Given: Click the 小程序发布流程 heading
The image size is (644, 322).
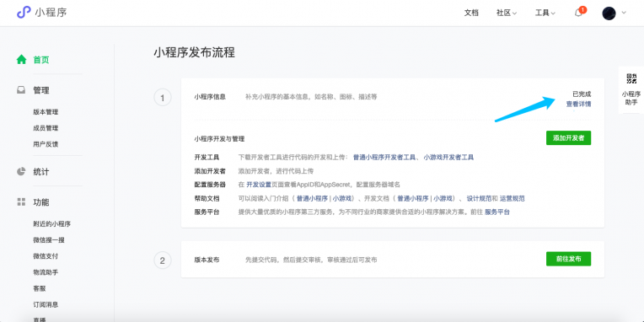Looking at the screenshot, I should (x=195, y=52).
